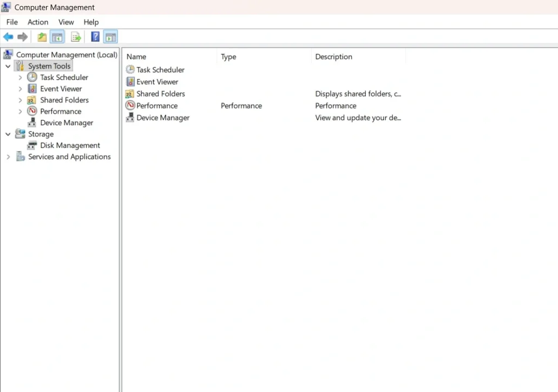Click the Forward navigation arrow
The image size is (558, 392).
tap(22, 36)
